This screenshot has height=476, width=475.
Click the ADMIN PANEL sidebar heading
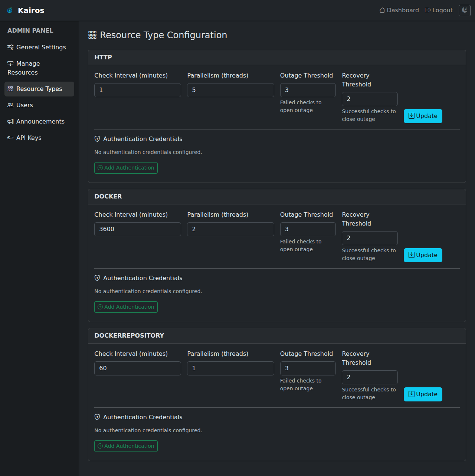pyautogui.click(x=30, y=31)
